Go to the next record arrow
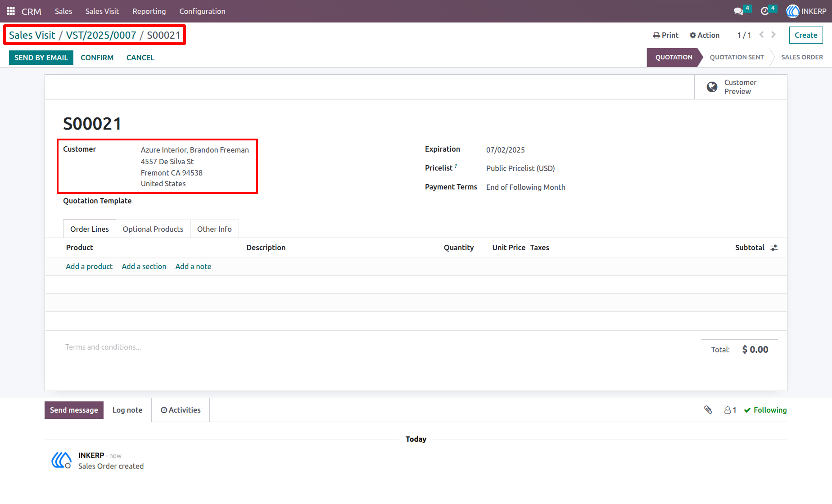 [773, 35]
